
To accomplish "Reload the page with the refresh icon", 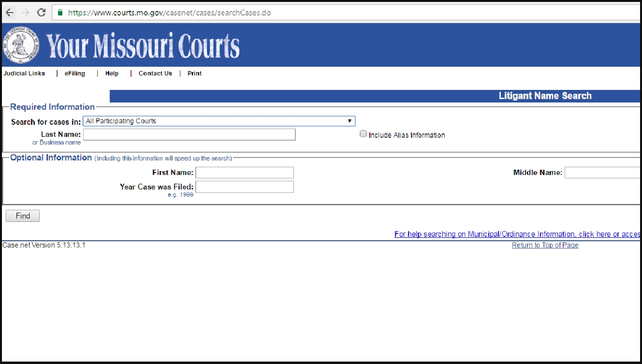I will (41, 13).
